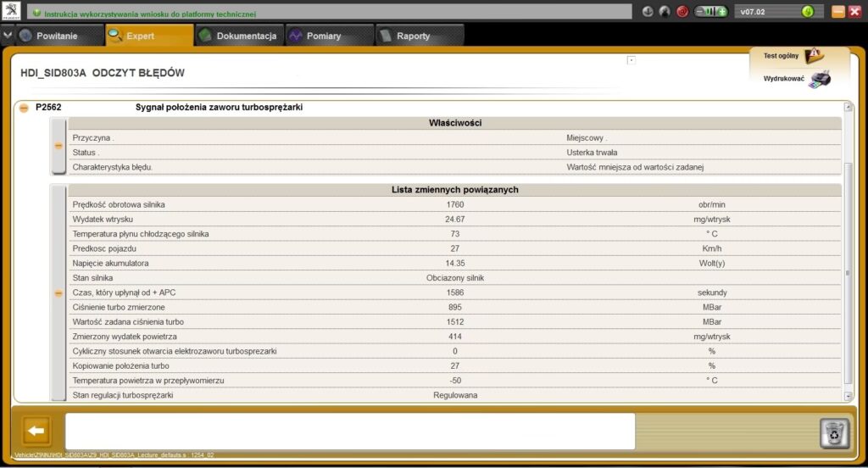868x468 pixels.
Task: Click the red @ icon in top bar
Action: pyautogui.click(x=682, y=12)
